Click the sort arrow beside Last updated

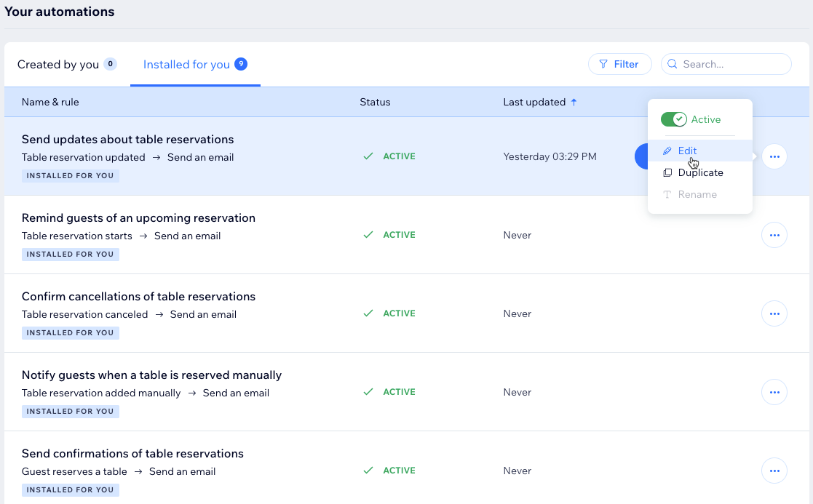pos(574,103)
